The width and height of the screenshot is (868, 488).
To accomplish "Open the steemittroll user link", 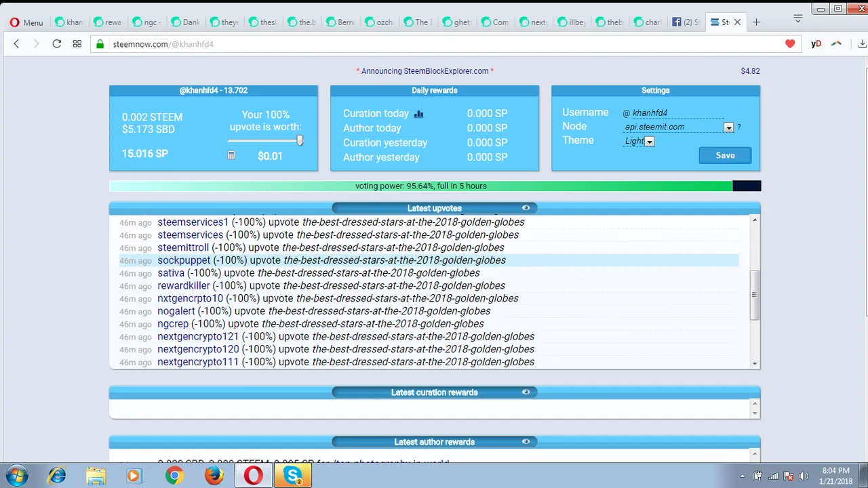I will (x=183, y=247).
